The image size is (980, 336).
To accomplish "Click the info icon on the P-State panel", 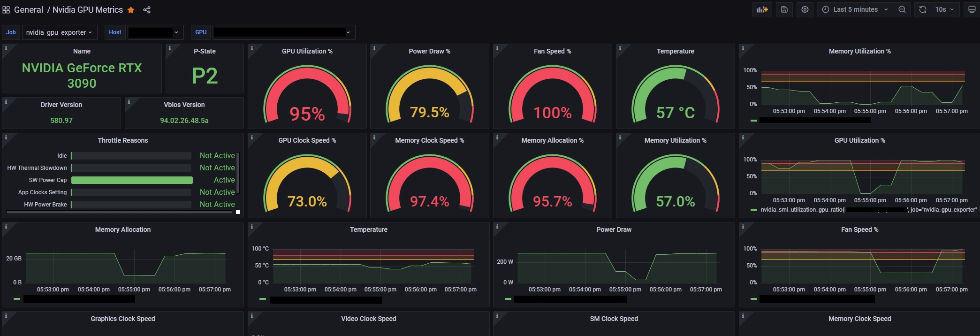I will click(x=169, y=48).
